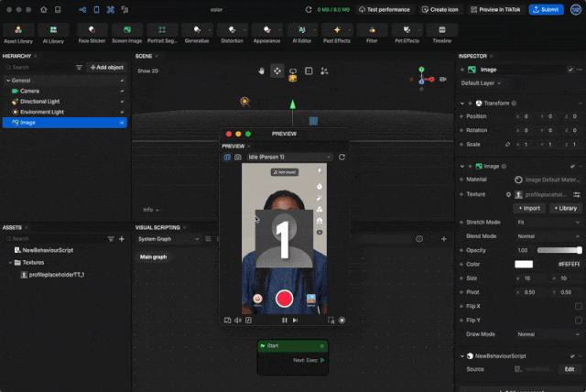Open the Asset Library
This screenshot has height=392, width=586.
click(x=18, y=34)
